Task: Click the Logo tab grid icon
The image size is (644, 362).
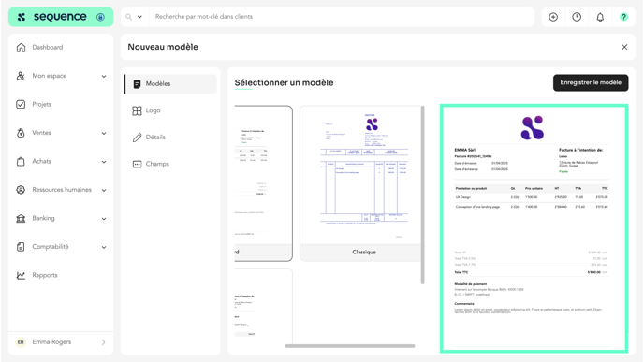Action: [x=137, y=110]
